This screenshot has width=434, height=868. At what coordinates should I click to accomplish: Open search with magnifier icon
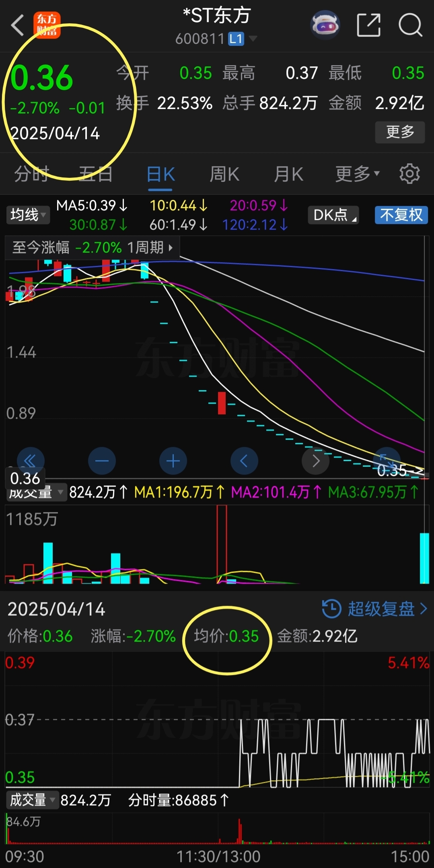410,25
